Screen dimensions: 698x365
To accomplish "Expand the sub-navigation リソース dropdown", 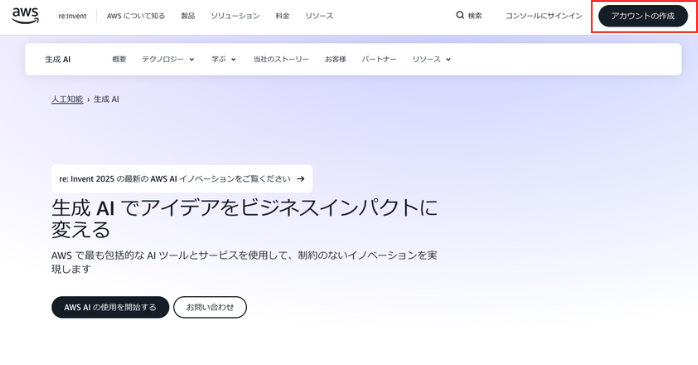I will point(431,59).
